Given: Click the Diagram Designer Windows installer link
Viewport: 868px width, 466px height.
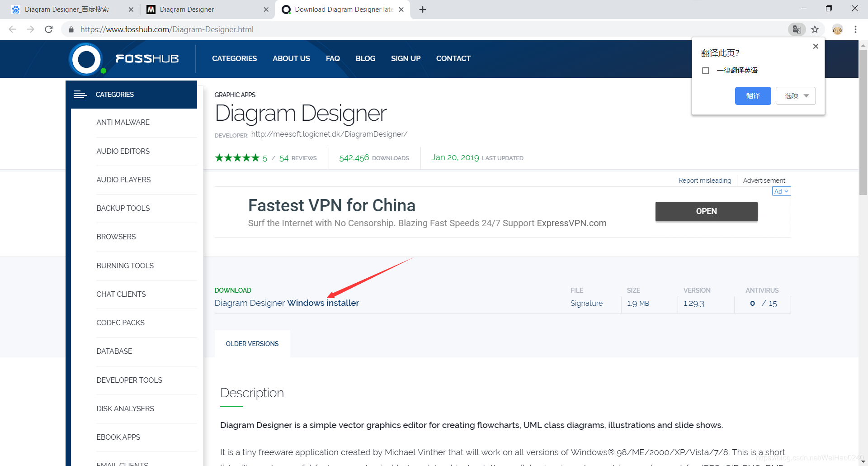Looking at the screenshot, I should [287, 303].
